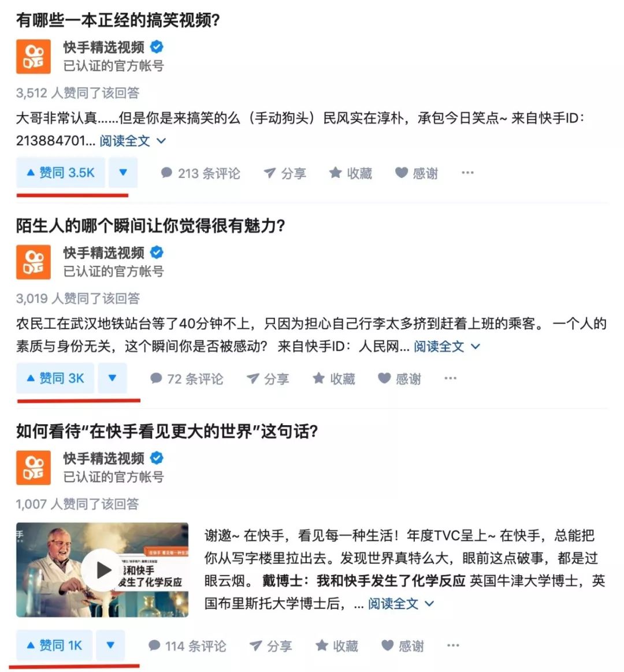Play the 戴博士 chemistry video thumbnail

102,570
